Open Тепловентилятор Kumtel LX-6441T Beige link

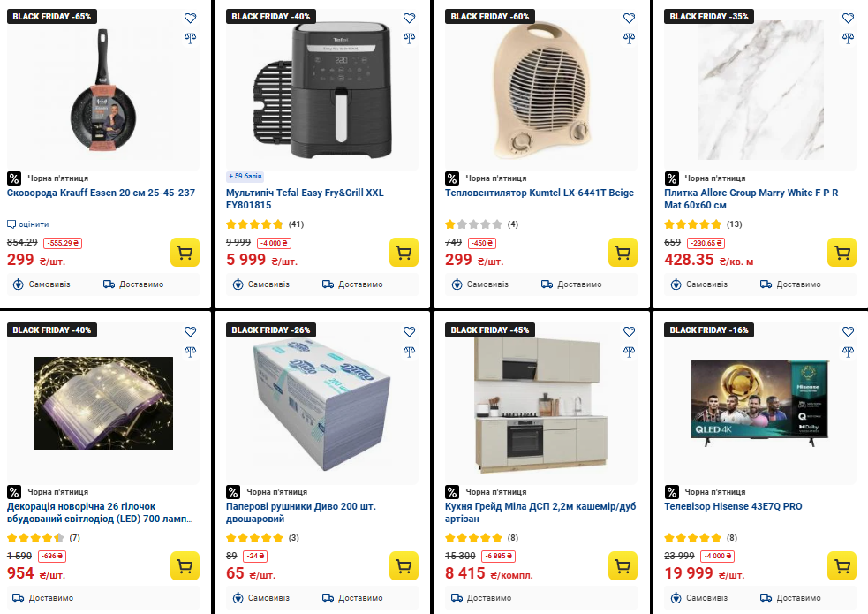click(x=539, y=193)
